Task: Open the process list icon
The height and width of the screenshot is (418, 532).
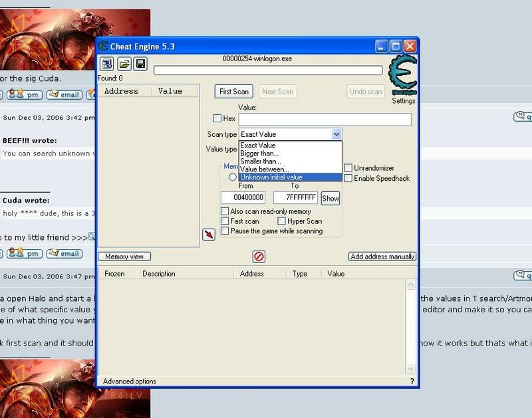Action: point(107,64)
